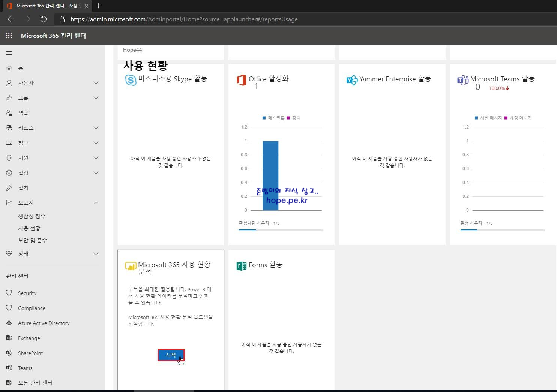This screenshot has width=557, height=392.
Task: Open 역할 menu item
Action: (x=23, y=113)
